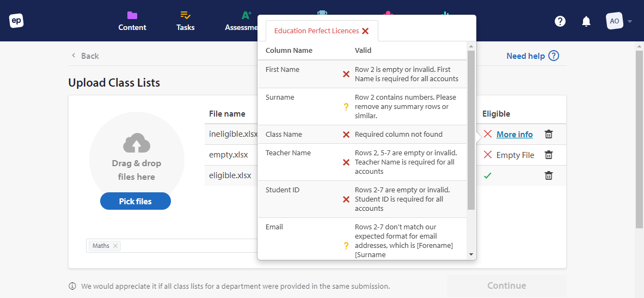Open the notifications bell
Viewport: 644px width, 298px height.
(x=586, y=21)
